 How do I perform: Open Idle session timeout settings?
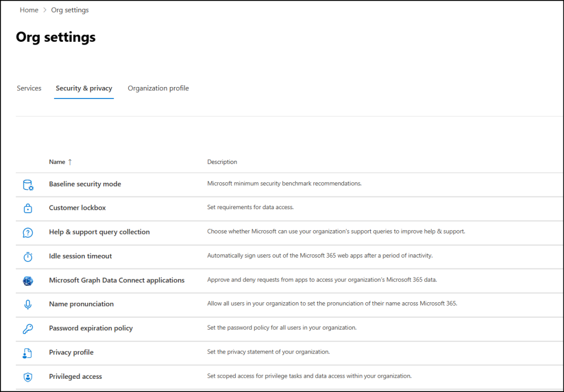coord(80,256)
